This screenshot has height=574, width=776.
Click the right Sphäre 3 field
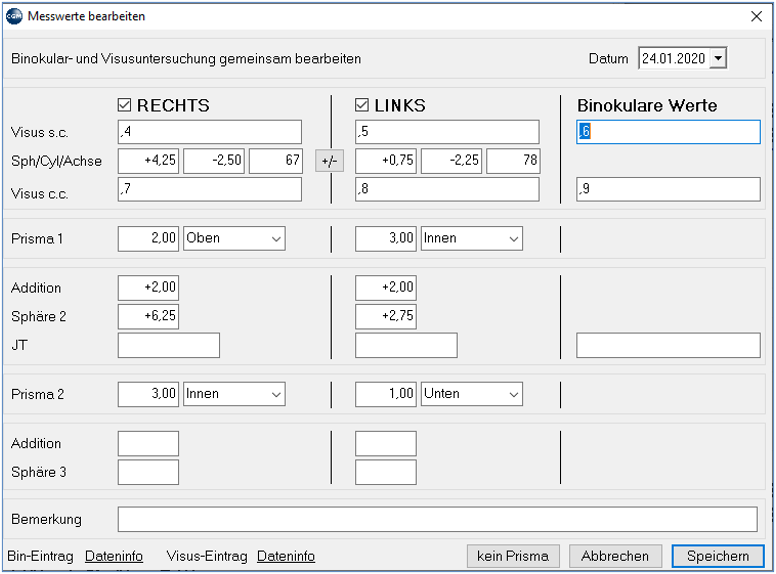pyautogui.click(x=148, y=472)
